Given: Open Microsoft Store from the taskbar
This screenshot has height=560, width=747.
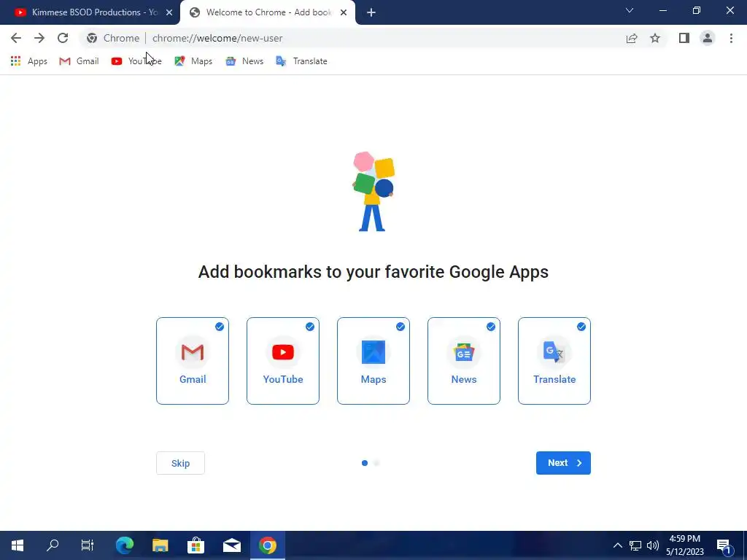Looking at the screenshot, I should click(196, 545).
